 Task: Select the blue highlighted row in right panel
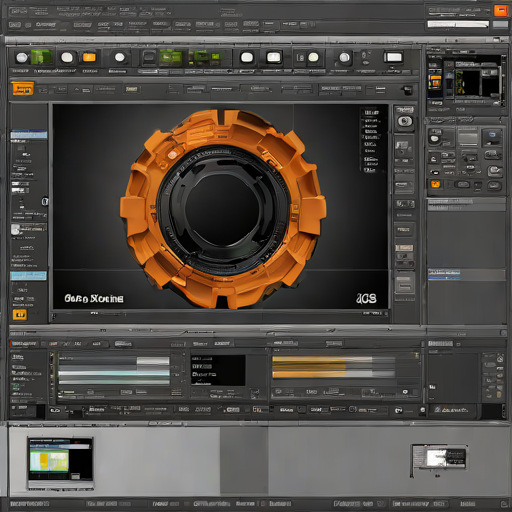pyautogui.click(x=444, y=275)
